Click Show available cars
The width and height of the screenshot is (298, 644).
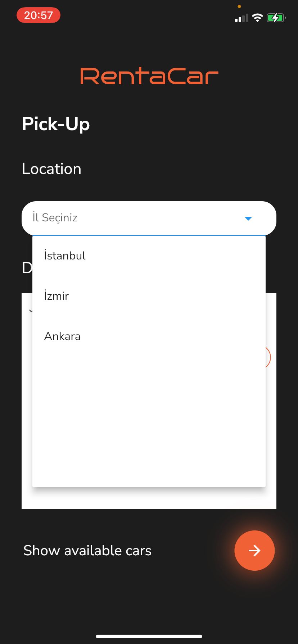[x=87, y=551]
